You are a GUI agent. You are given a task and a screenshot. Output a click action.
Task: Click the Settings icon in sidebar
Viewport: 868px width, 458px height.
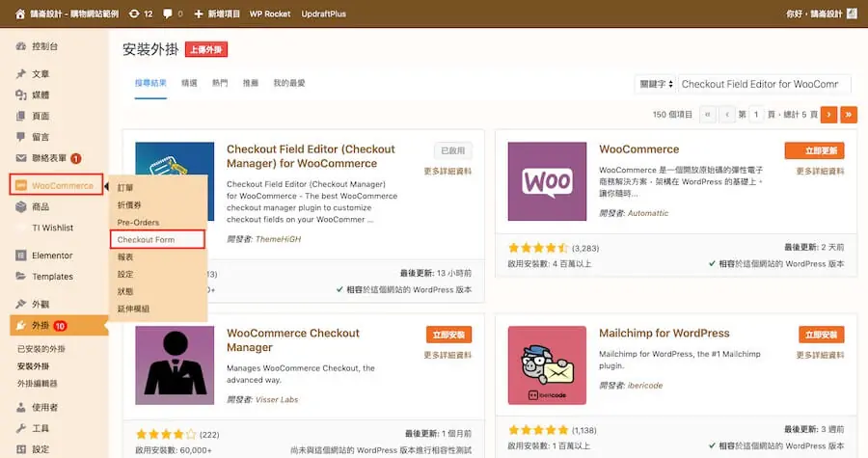click(21, 449)
